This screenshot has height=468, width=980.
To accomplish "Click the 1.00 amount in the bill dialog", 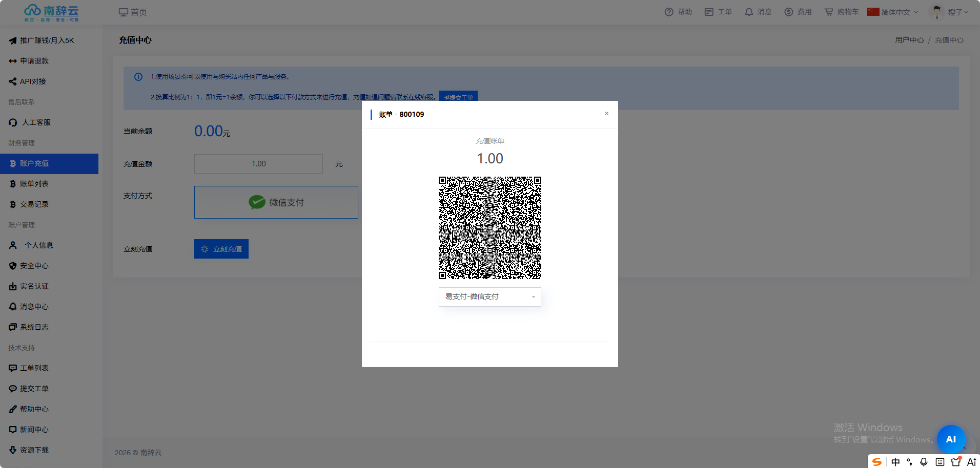I will tap(490, 159).
